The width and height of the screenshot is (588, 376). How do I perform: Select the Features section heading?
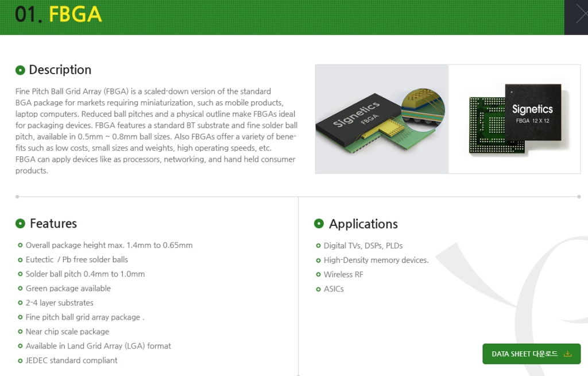53,224
